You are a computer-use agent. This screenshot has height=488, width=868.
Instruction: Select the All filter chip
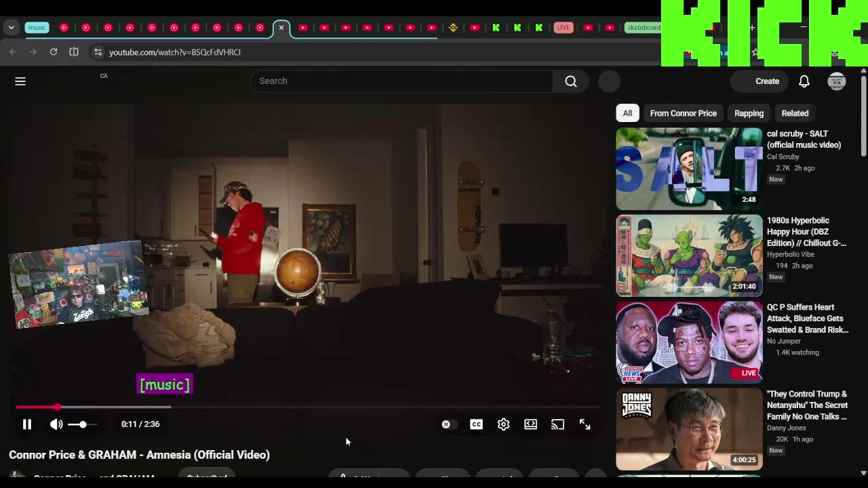(627, 113)
